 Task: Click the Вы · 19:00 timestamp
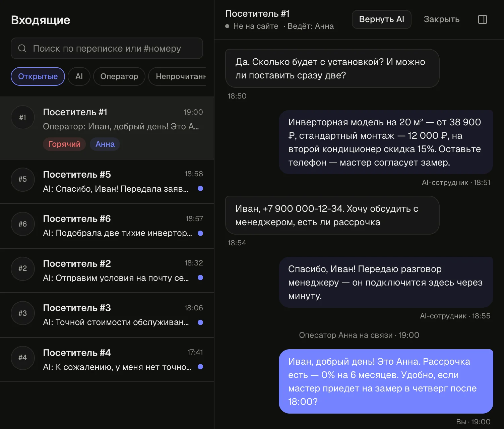pyautogui.click(x=473, y=422)
